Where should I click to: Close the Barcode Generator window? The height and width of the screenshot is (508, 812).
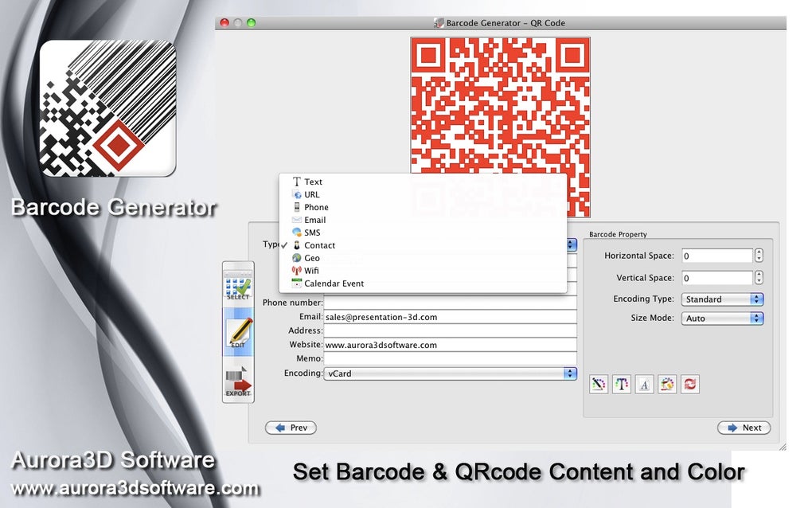click(224, 23)
